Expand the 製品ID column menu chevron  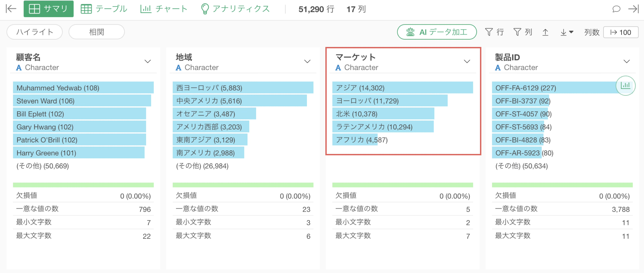point(626,62)
